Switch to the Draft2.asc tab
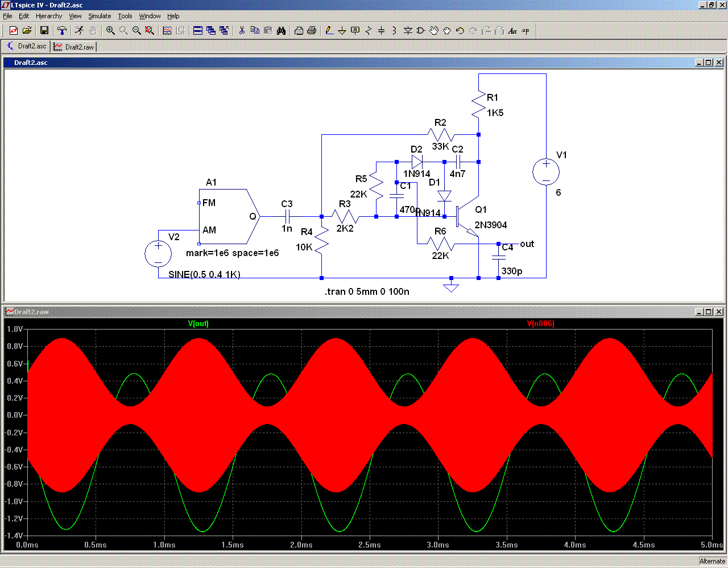Image resolution: width=728 pixels, height=568 pixels. click(26, 46)
